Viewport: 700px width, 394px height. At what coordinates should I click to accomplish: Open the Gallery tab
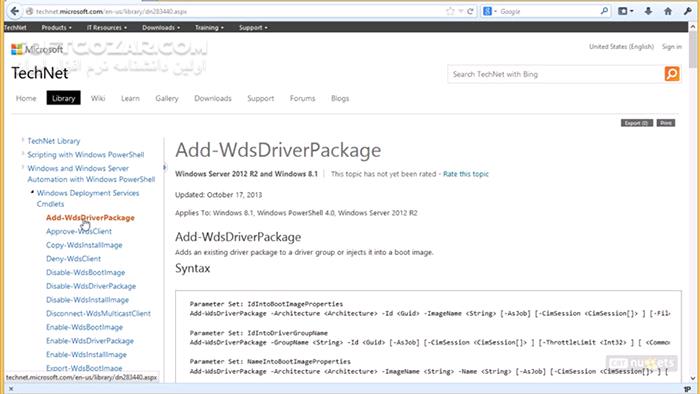(167, 98)
